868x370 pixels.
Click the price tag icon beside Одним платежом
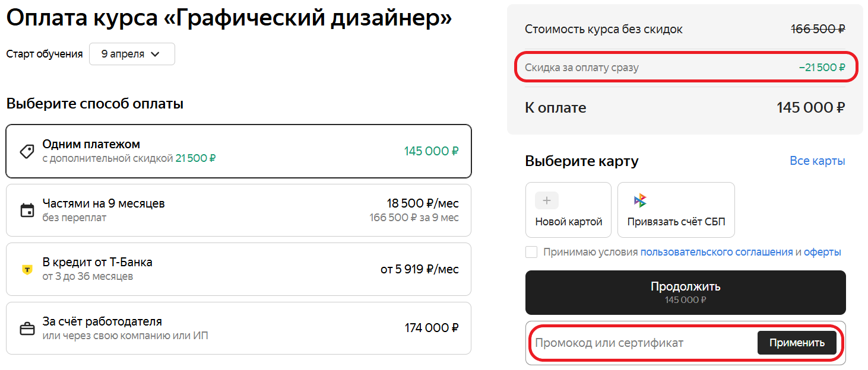tap(27, 151)
